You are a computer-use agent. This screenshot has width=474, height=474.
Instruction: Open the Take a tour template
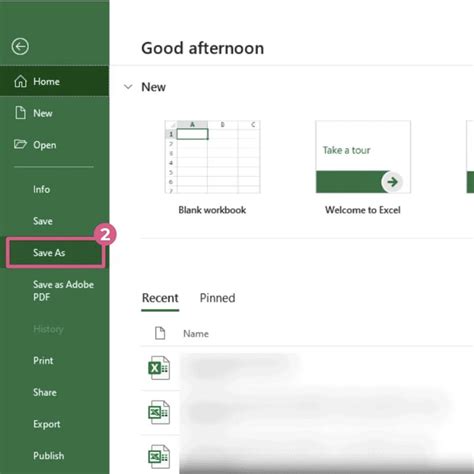coord(363,157)
